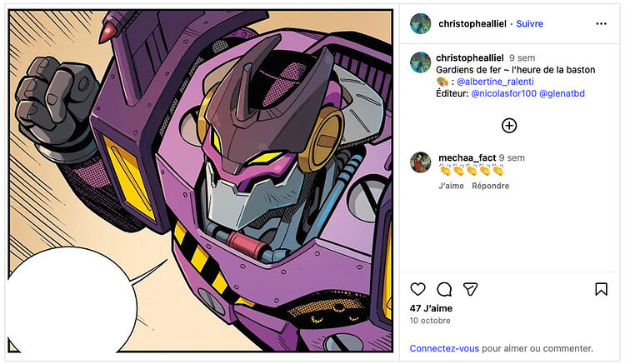Save post with bookmark icon
625x364 pixels.
pyautogui.click(x=601, y=289)
